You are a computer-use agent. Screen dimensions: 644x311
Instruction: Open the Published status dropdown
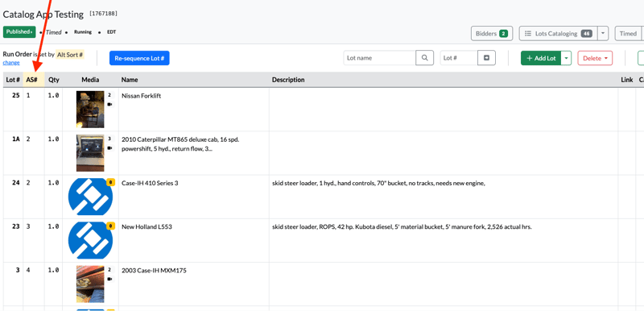(x=19, y=31)
